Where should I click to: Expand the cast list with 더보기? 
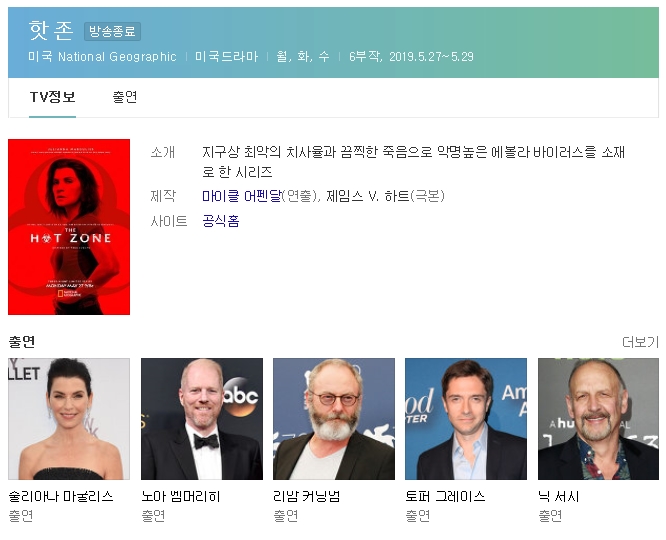point(640,342)
